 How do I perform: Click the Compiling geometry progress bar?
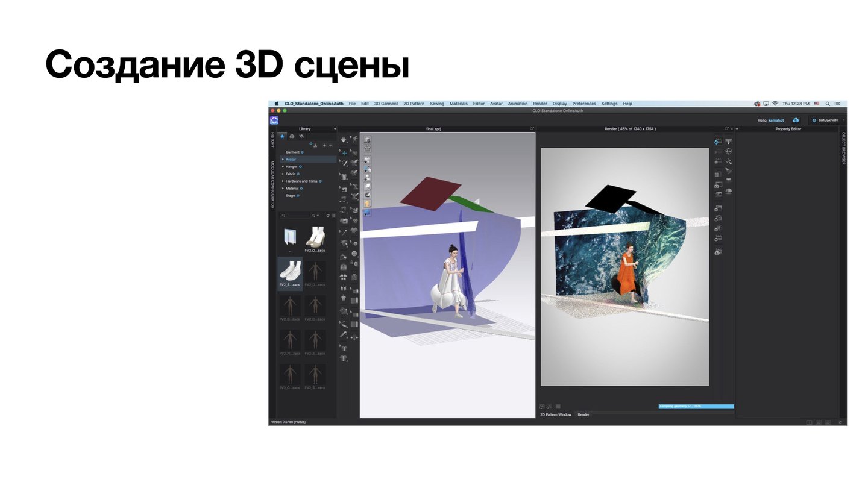coord(696,407)
